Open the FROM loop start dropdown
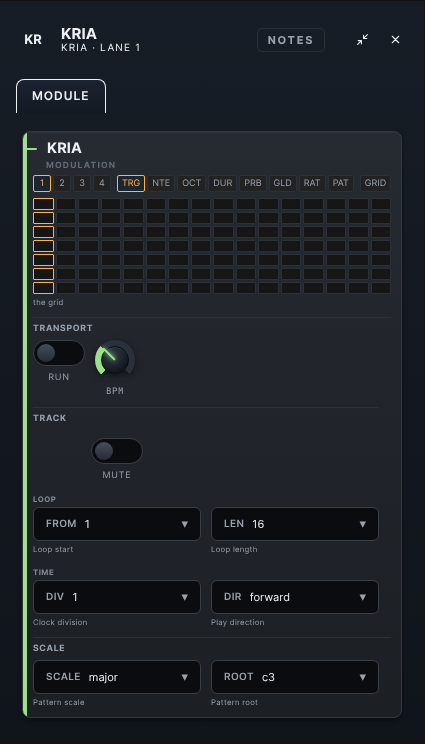 pos(117,524)
